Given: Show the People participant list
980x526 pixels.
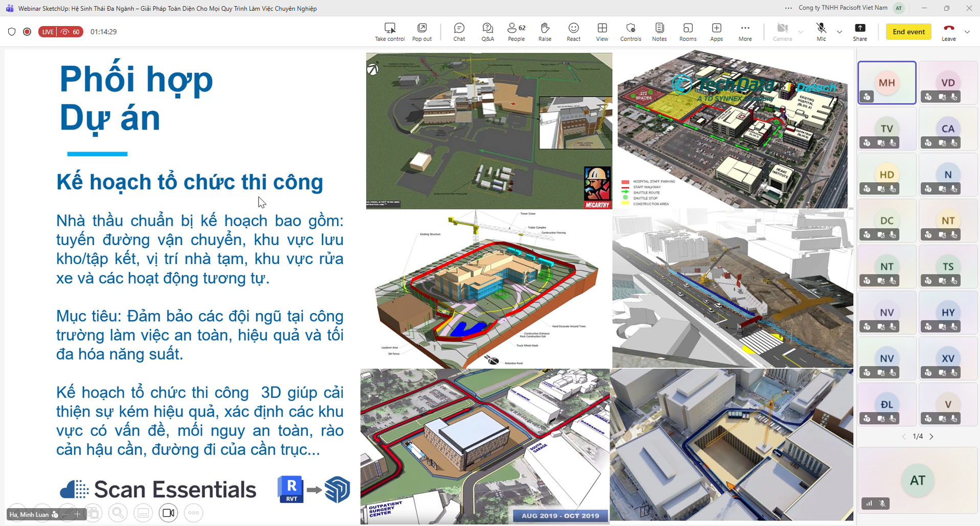Looking at the screenshot, I should [516, 32].
